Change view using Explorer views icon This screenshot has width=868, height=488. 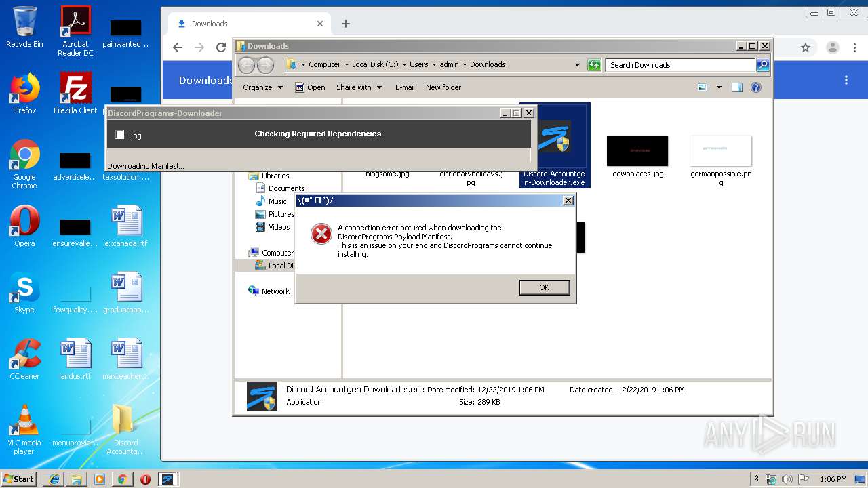tap(703, 87)
